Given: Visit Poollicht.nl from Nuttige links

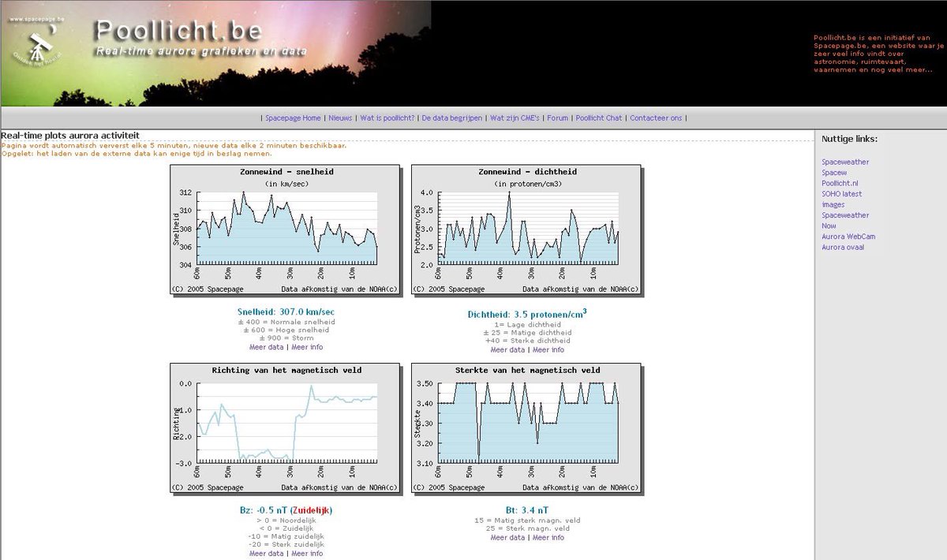Looking at the screenshot, I should click(840, 183).
